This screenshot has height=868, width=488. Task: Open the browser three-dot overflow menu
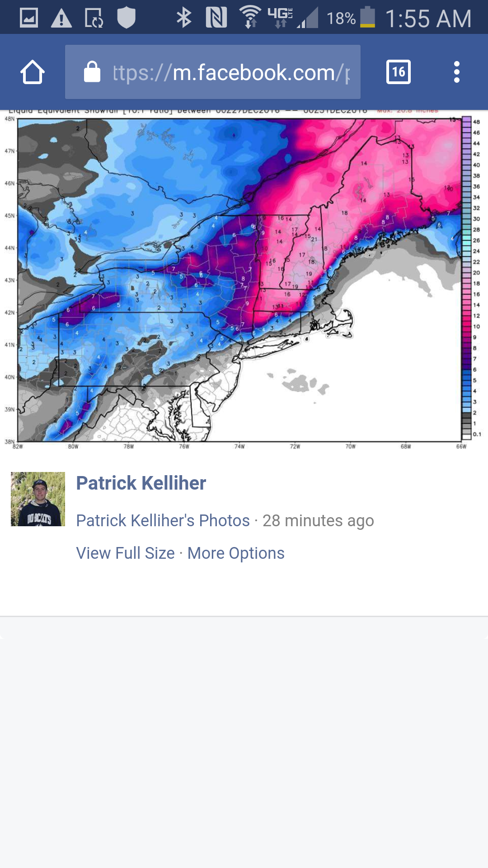457,72
